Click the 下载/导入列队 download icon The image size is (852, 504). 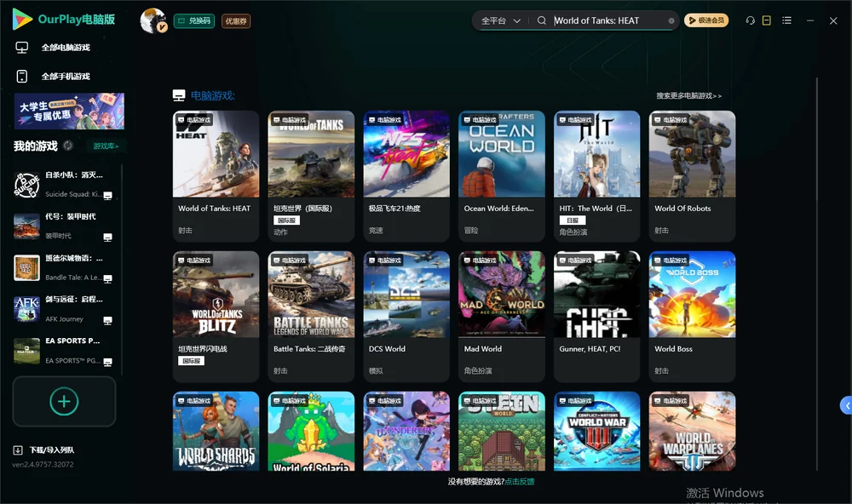[18, 450]
